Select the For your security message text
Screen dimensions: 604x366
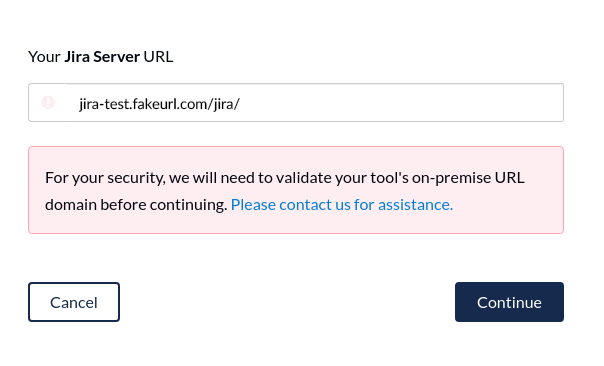click(x=285, y=191)
